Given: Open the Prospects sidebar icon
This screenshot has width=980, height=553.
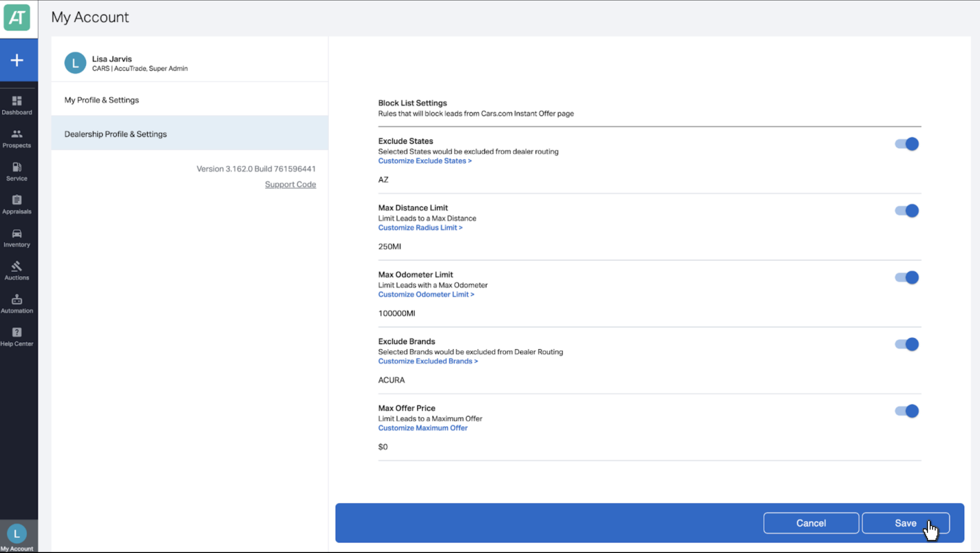Looking at the screenshot, I should [17, 139].
